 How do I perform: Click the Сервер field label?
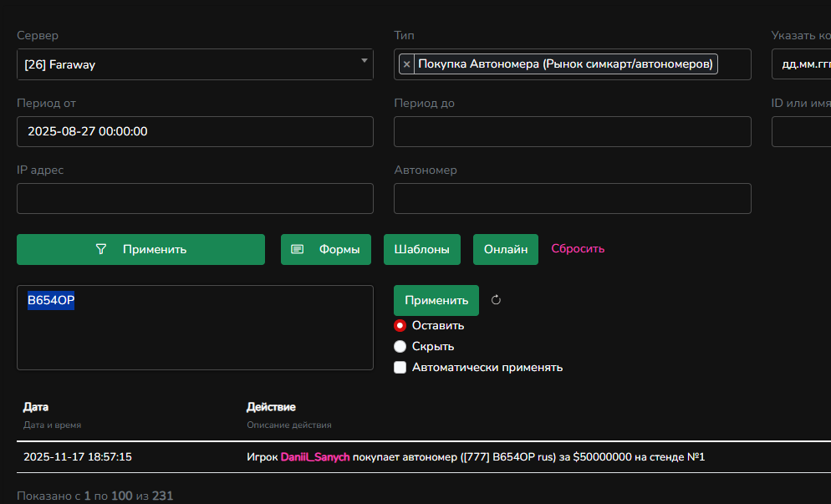pos(38,35)
